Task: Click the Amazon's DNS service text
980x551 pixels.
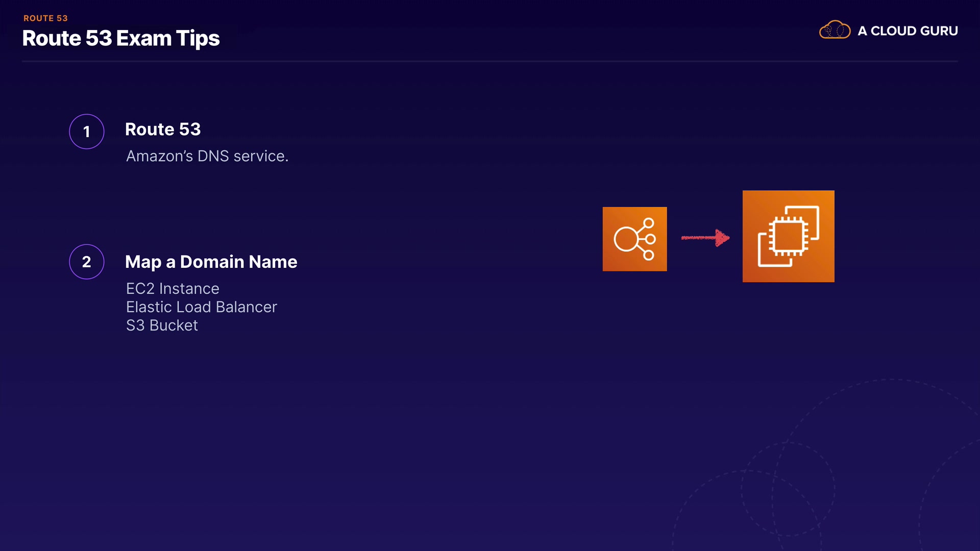Action: (207, 156)
